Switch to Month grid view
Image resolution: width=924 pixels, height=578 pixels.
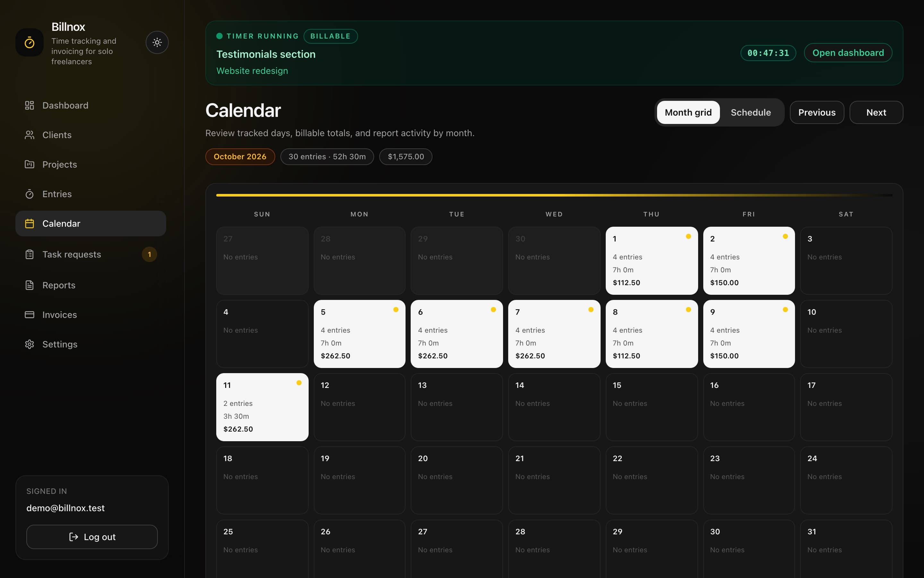(x=688, y=112)
